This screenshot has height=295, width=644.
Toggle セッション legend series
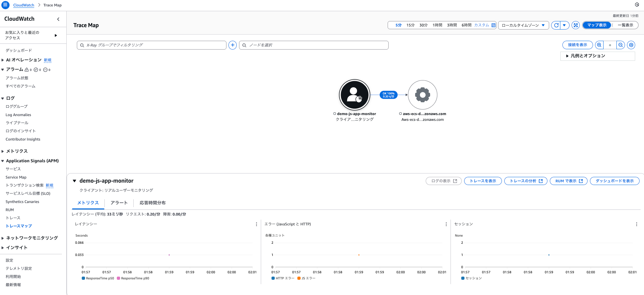pyautogui.click(x=472, y=278)
